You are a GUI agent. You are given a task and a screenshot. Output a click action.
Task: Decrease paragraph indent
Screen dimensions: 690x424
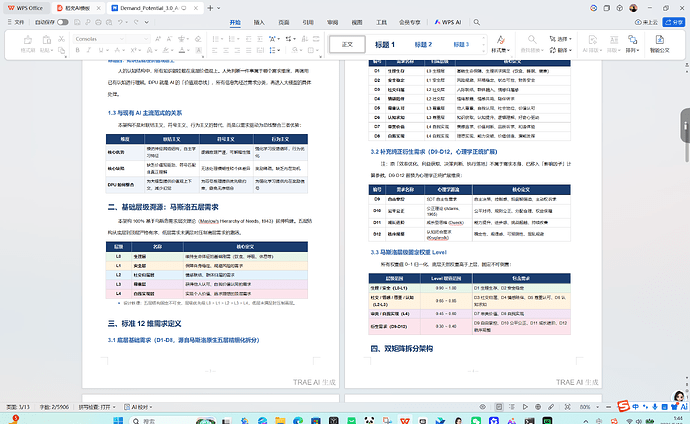(x=249, y=39)
